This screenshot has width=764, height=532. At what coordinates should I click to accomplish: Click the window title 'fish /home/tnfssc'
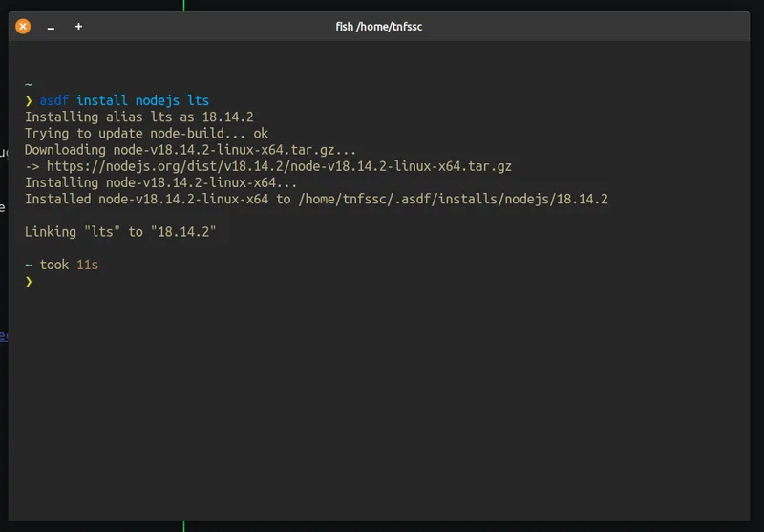click(x=378, y=27)
